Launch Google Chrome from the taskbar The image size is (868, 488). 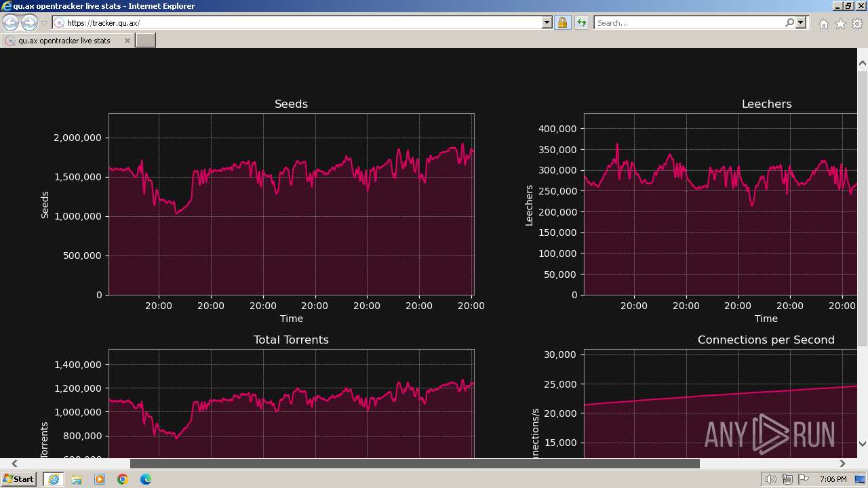pyautogui.click(x=123, y=479)
